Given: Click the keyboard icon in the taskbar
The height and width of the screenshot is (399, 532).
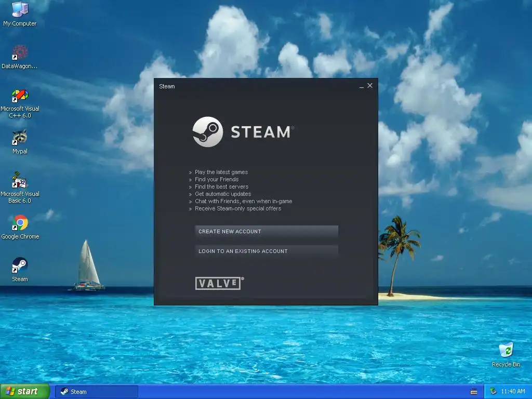Looking at the screenshot, I should tap(474, 392).
